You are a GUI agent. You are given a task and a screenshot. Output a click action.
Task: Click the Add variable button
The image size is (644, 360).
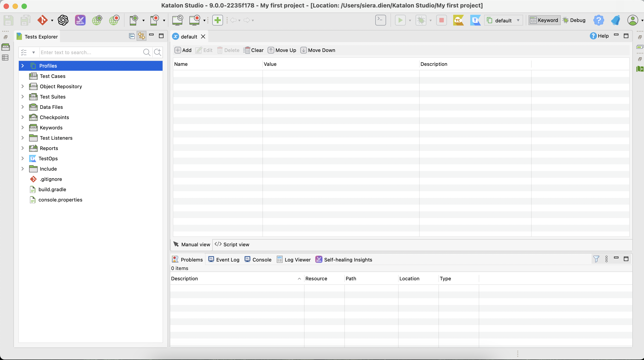183,50
